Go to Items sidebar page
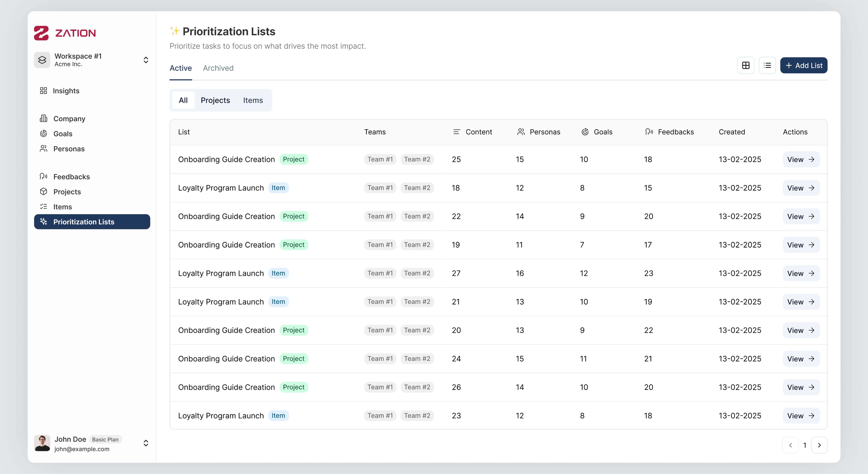This screenshot has height=474, width=868. click(x=62, y=207)
